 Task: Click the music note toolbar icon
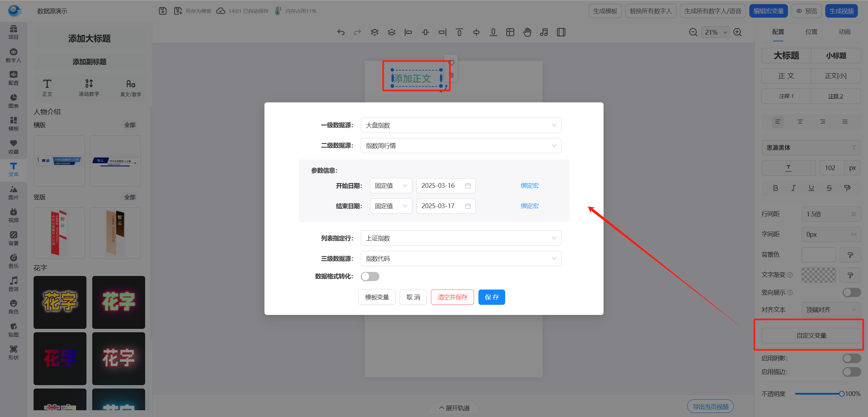544,32
